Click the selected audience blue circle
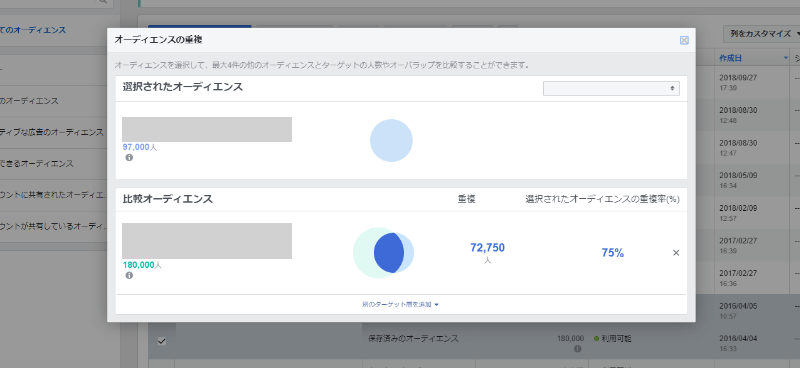800x368 pixels. pyautogui.click(x=391, y=140)
